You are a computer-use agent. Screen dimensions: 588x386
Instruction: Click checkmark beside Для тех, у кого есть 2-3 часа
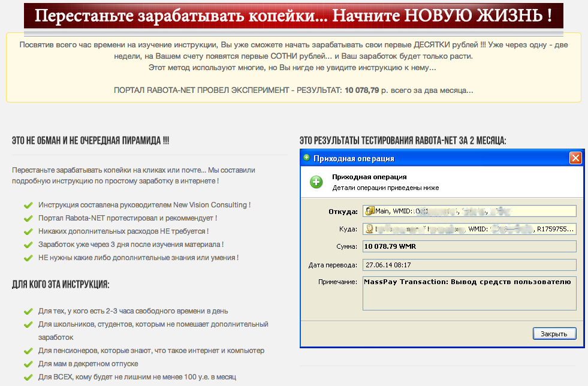pyautogui.click(x=28, y=311)
